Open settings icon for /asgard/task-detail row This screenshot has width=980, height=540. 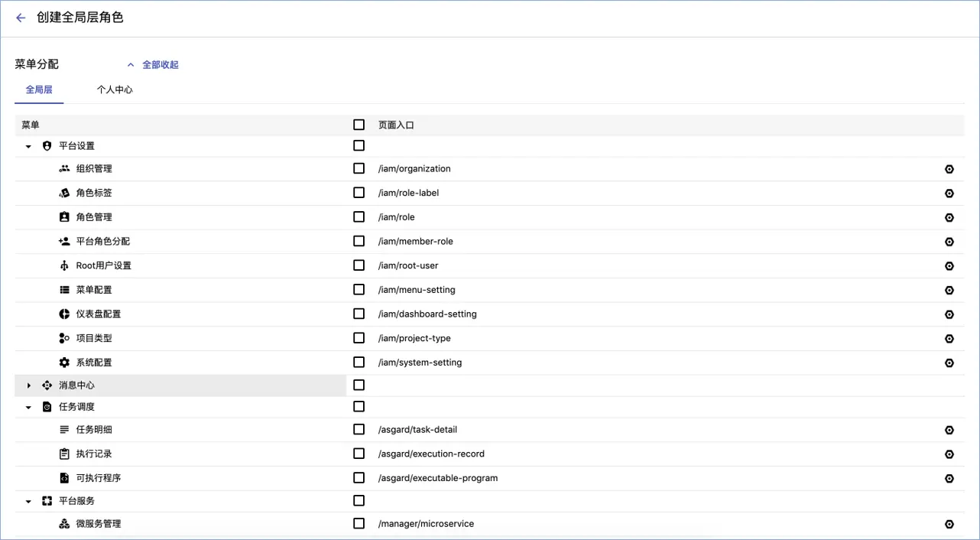click(x=949, y=430)
